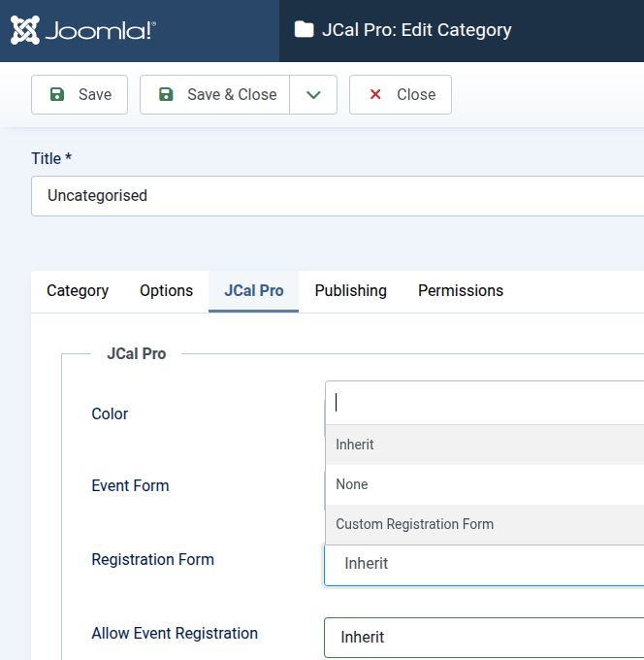Click the Title input field with Uncategorised
The height and width of the screenshot is (660, 644).
[x=338, y=196]
